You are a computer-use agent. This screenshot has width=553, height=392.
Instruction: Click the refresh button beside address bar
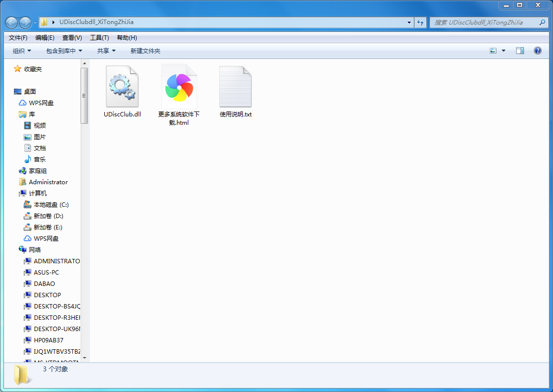pyautogui.click(x=420, y=22)
